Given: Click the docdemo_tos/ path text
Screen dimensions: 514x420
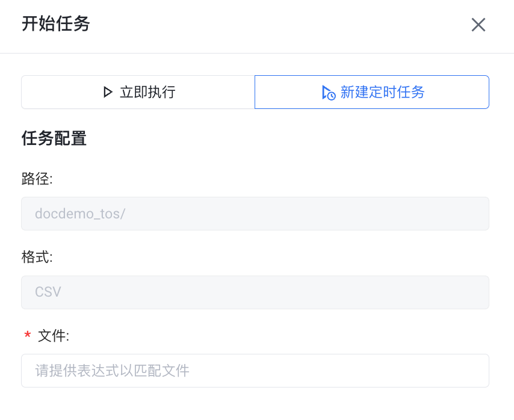Looking at the screenshot, I should [x=80, y=214].
